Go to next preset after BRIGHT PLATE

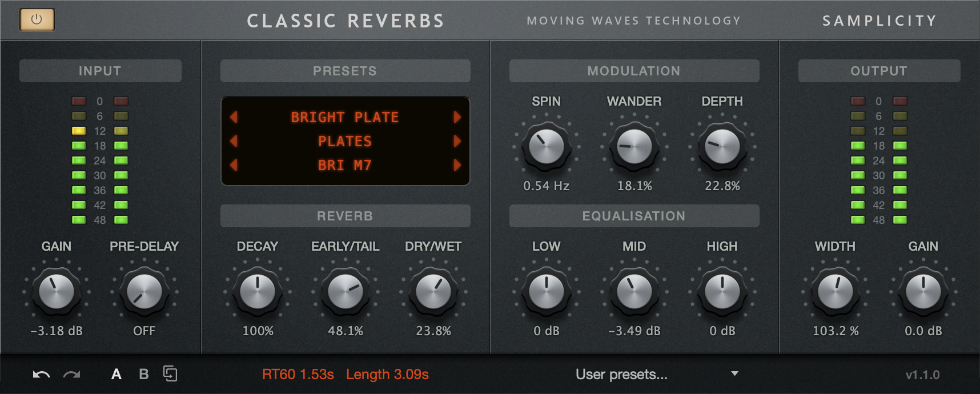457,117
